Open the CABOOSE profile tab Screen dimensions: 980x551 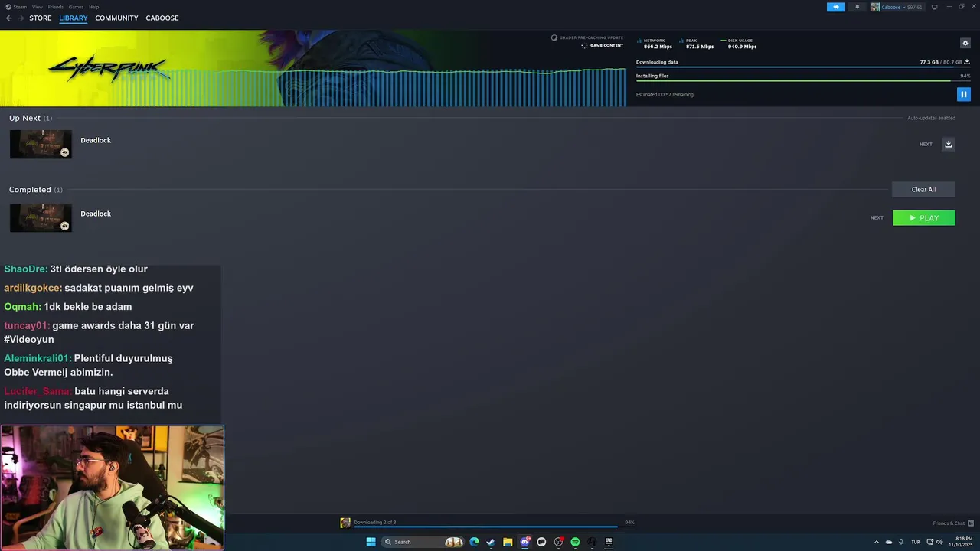pos(162,18)
